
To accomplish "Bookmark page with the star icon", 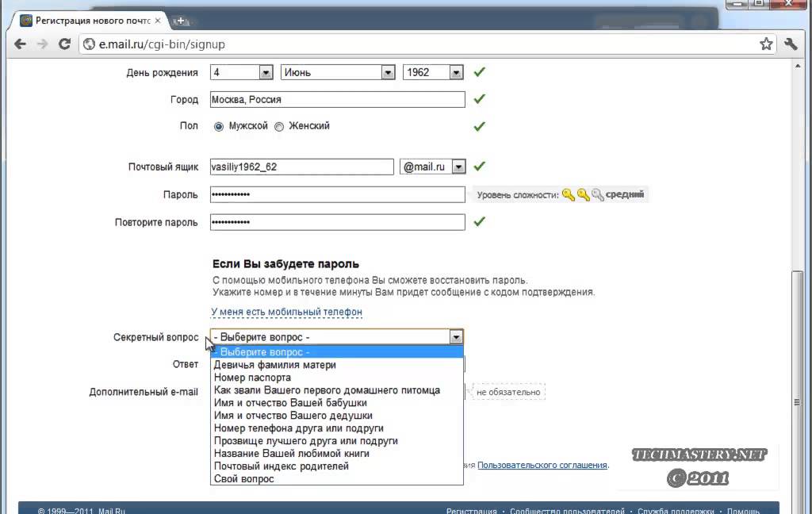I will pyautogui.click(x=766, y=44).
